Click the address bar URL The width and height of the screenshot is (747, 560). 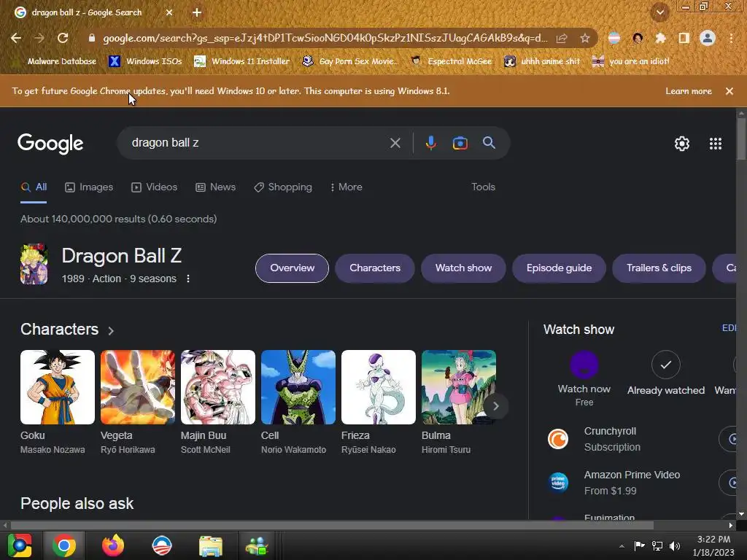[x=325, y=38]
